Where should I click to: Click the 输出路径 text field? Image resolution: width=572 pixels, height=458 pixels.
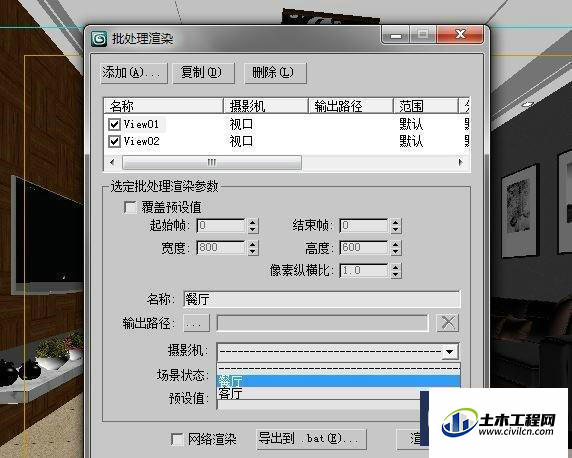point(322,323)
